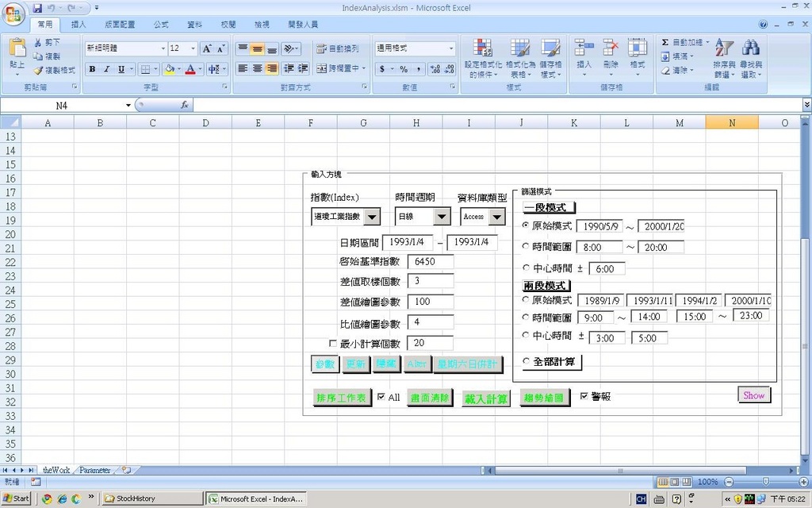Toggle Bold formatting in the ribbon
The image size is (812, 508).
(92, 69)
